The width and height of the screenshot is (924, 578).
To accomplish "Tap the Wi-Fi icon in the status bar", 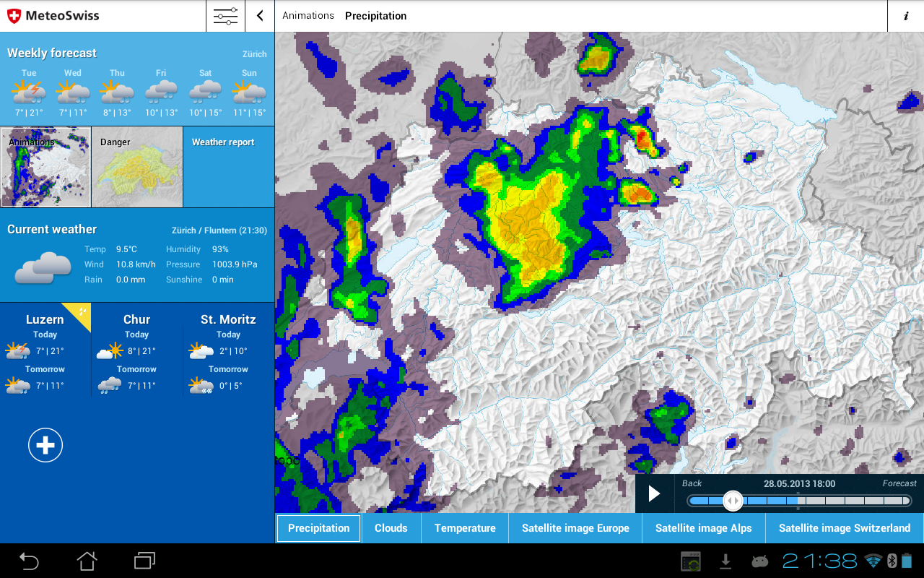I will 873,561.
